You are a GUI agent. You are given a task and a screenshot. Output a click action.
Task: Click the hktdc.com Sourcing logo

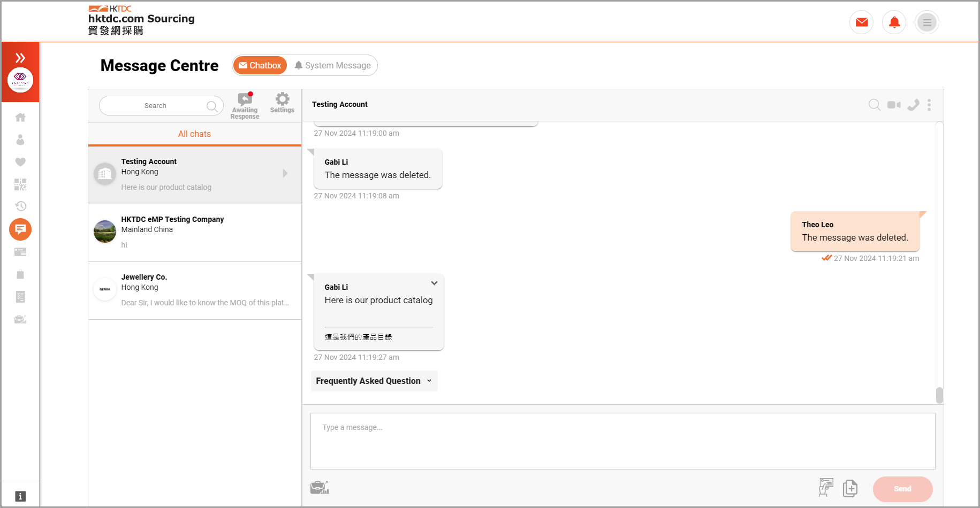click(x=141, y=20)
